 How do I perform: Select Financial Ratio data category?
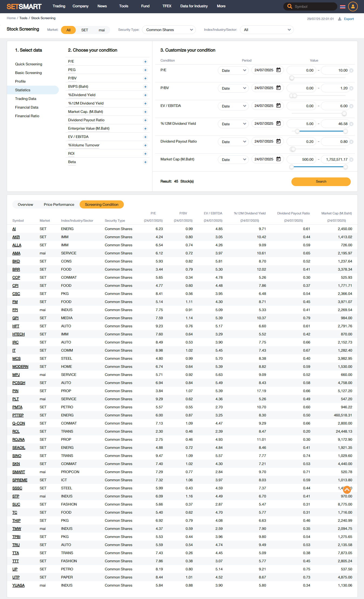(x=27, y=116)
